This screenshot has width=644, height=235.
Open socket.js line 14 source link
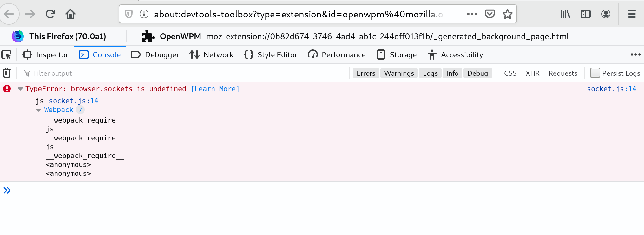coord(612,89)
